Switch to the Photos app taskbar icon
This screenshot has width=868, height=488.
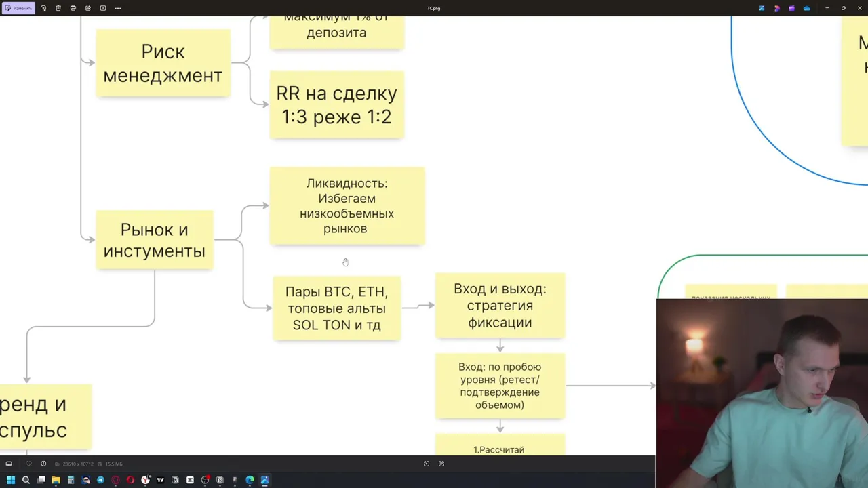coord(264,480)
